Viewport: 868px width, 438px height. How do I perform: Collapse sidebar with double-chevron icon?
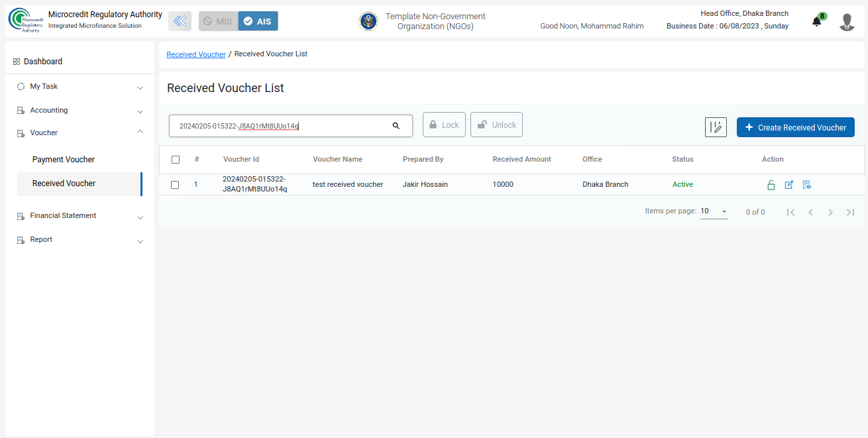[x=180, y=21]
